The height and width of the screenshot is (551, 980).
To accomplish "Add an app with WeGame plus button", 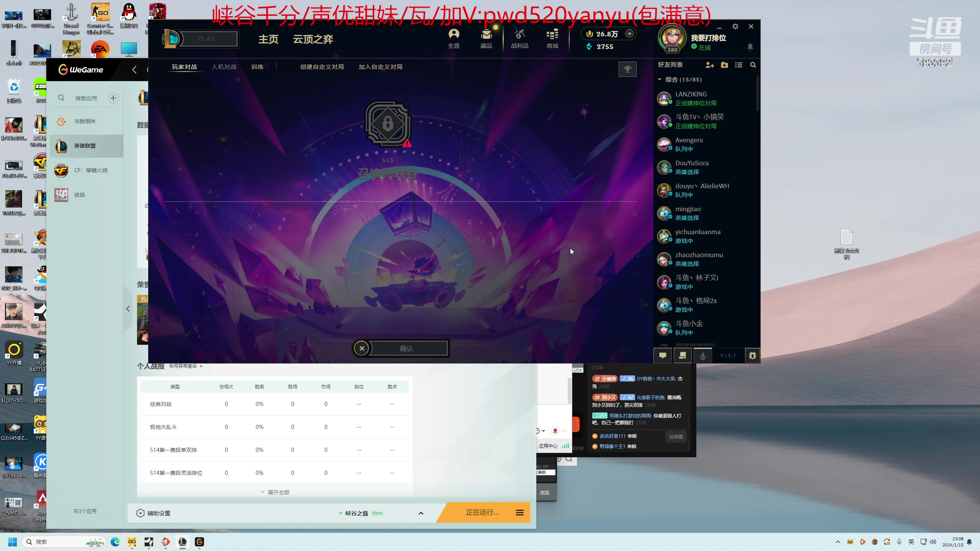I will [x=113, y=98].
